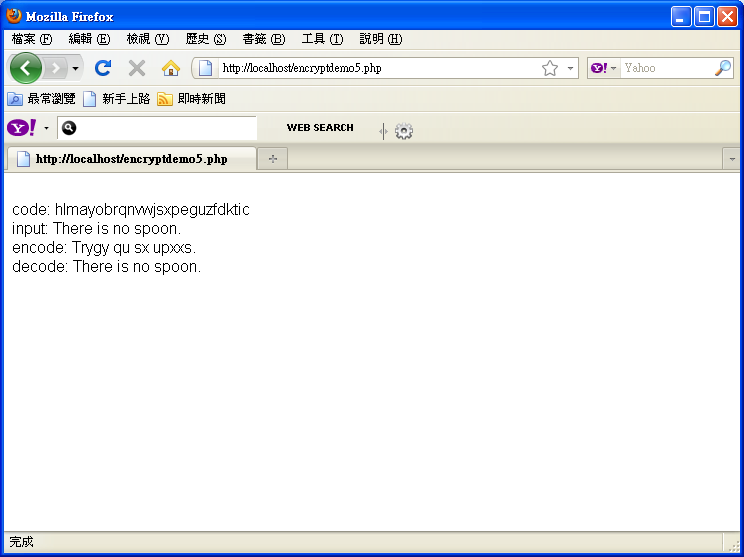
Task: Select the localhost/encryptdemo5.php tab
Action: coord(131,159)
